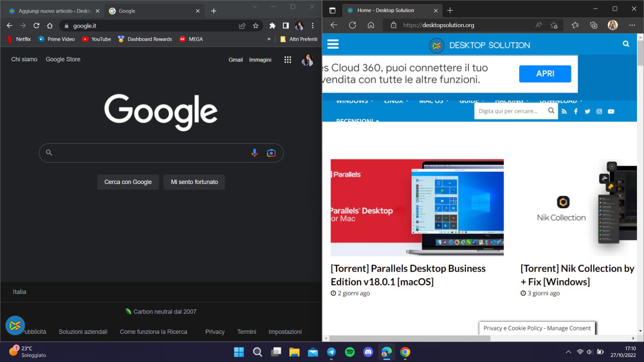Open a new tab in Edge
Viewport: 644px width, 362px height.
(x=450, y=11)
